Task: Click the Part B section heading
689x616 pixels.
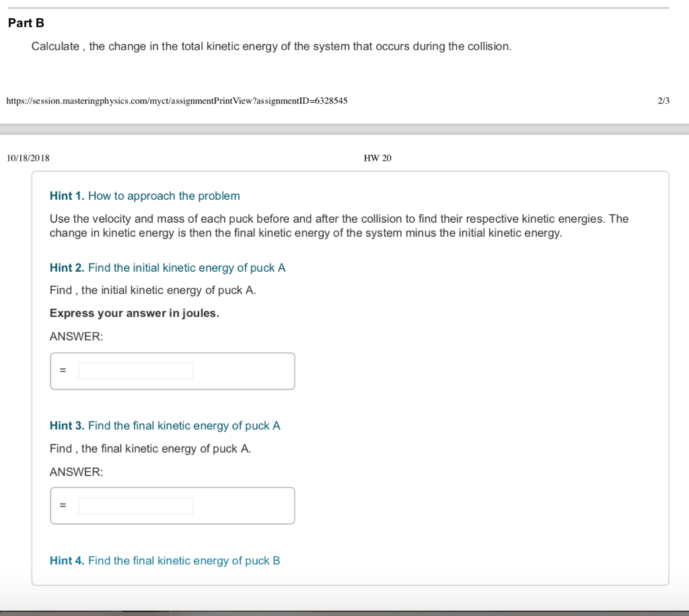Action: (26, 22)
